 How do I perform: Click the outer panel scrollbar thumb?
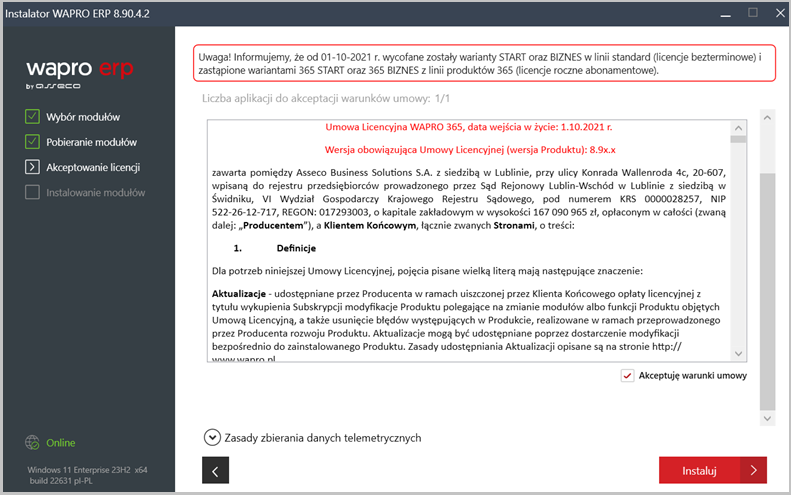[767, 292]
